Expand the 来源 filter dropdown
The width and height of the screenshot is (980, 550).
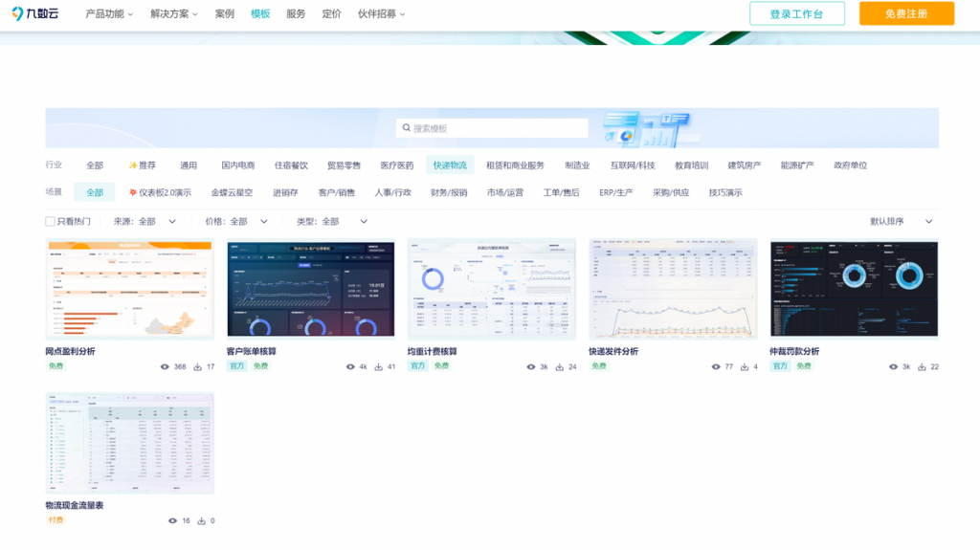coord(145,221)
